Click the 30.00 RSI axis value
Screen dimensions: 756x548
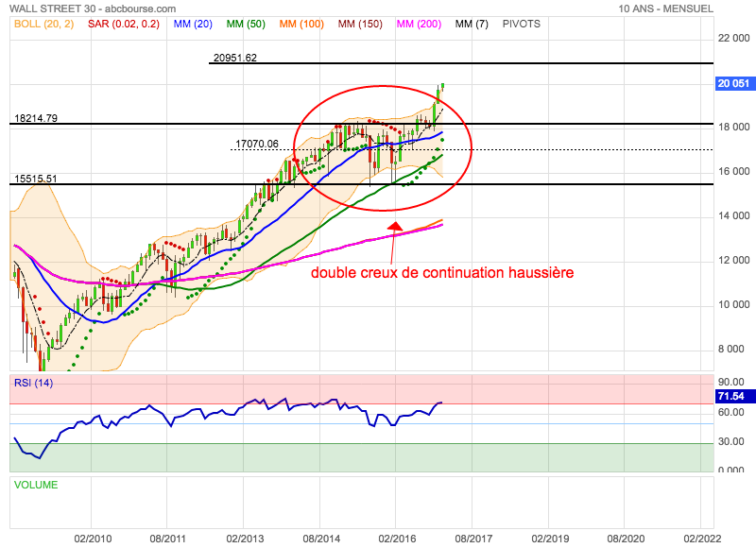click(x=730, y=441)
